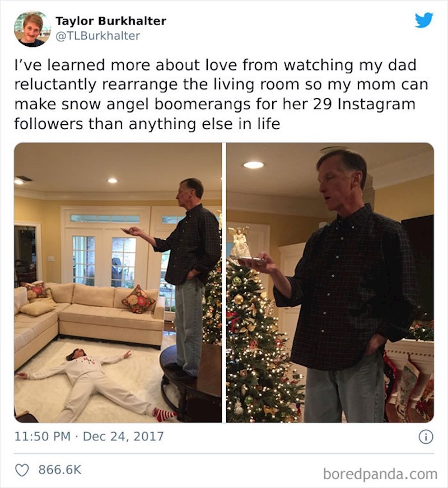
Task: Open the right Christmas tree photo
Action: click(x=330, y=282)
